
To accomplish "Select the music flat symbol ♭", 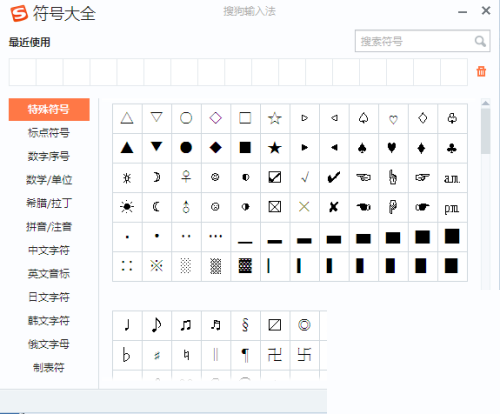I will [127, 355].
